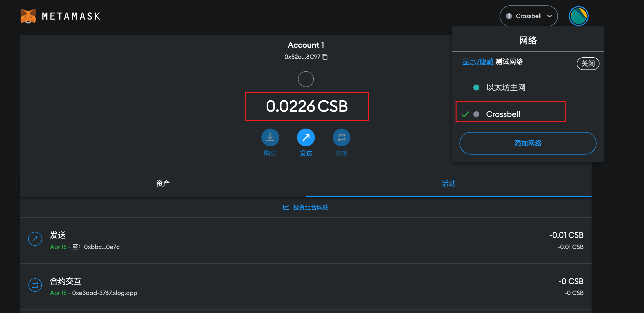Click the token logo circle above balance
Screen dimensions: 644x313
point(306,79)
